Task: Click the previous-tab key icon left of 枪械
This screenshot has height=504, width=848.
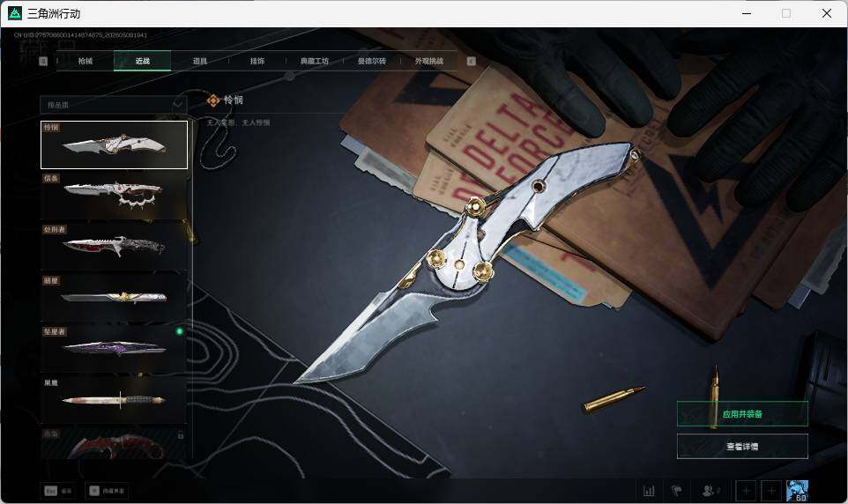Action: [x=43, y=61]
